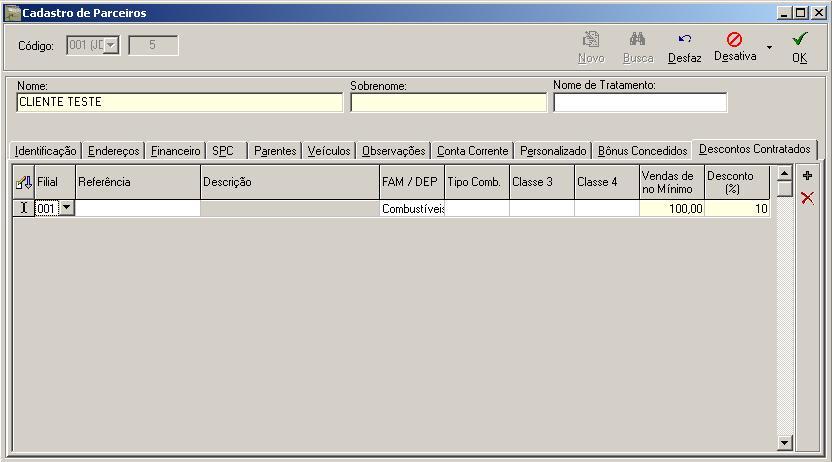The height and width of the screenshot is (462, 832).
Task: Go to the Parentes tab
Action: click(275, 151)
